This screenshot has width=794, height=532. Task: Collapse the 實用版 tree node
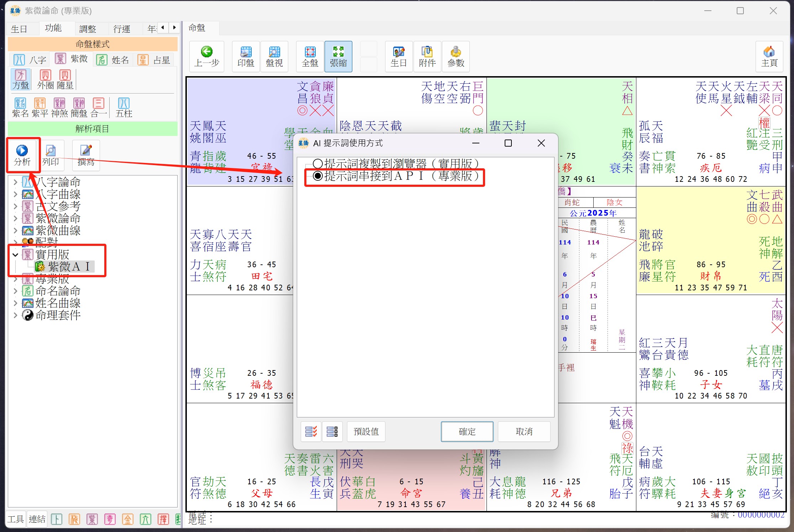point(15,255)
